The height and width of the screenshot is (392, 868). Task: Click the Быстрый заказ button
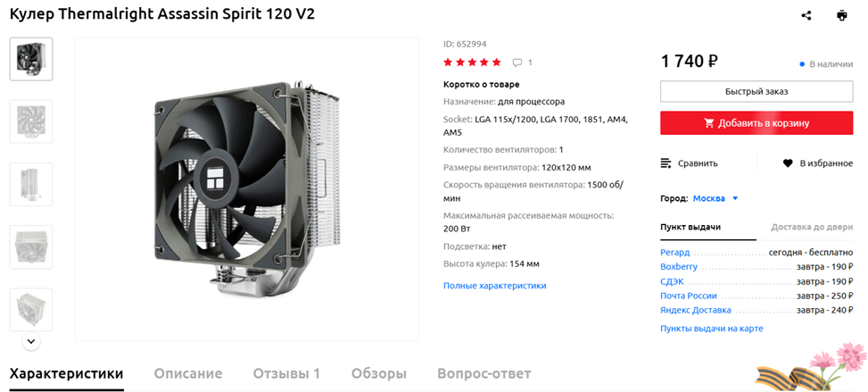[x=756, y=91]
